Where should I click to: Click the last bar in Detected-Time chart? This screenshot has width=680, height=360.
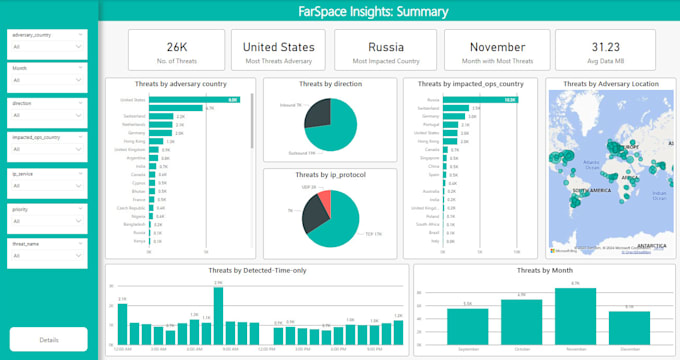pyautogui.click(x=398, y=333)
